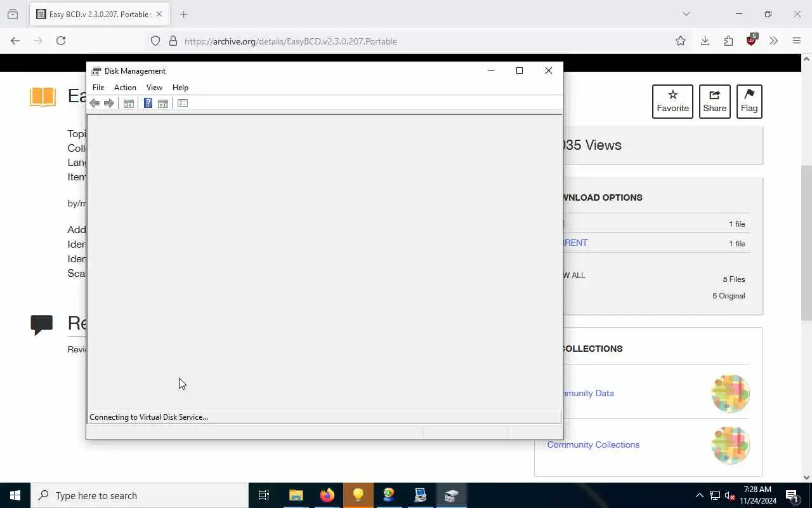Image resolution: width=812 pixels, height=508 pixels.
Task: Open File Explorer from taskbar
Action: coord(296,495)
